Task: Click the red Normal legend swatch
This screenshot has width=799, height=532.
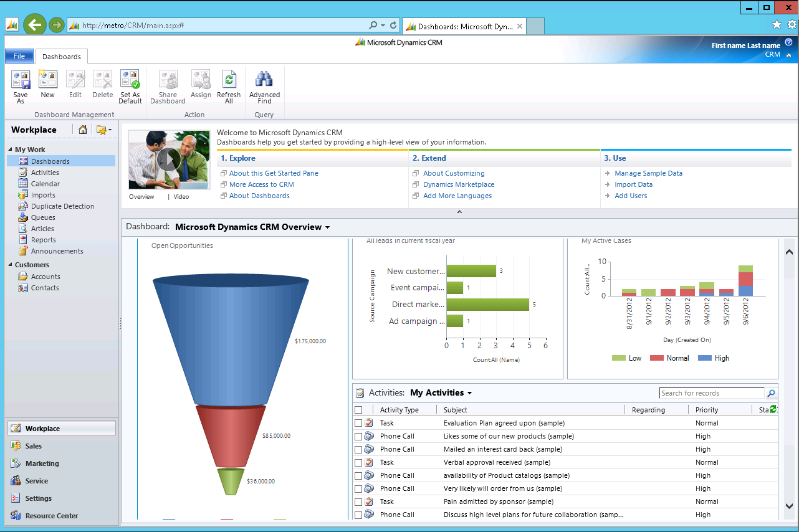Action: (657, 358)
